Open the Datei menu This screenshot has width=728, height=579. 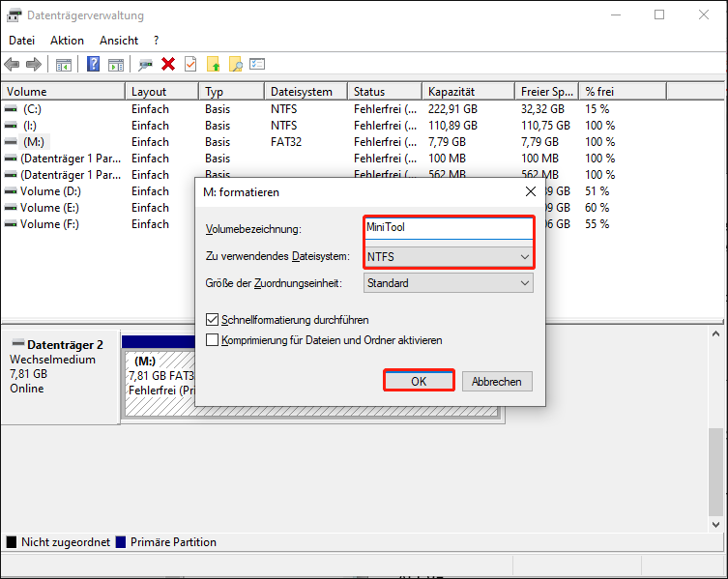[x=21, y=41]
